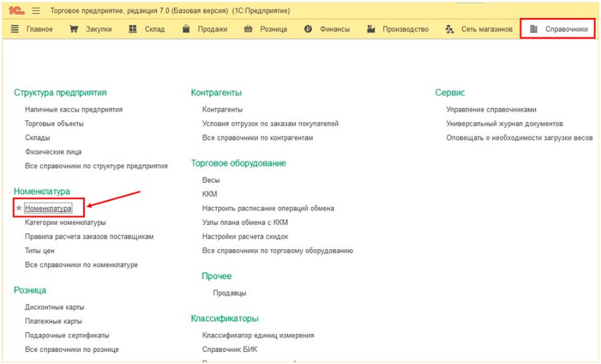This screenshot has height=364, width=601.
Task: Click the Продажи bag icon
Action: pyautogui.click(x=186, y=29)
